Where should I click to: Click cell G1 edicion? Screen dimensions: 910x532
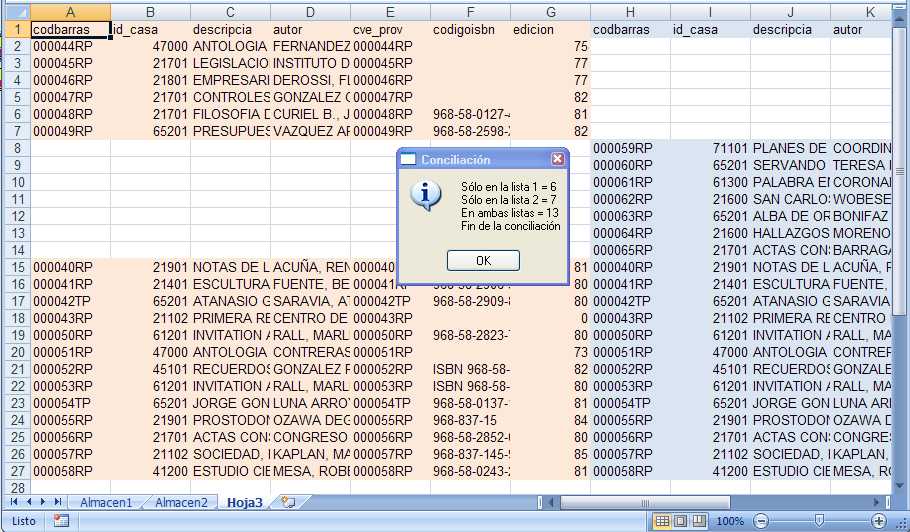[x=550, y=30]
